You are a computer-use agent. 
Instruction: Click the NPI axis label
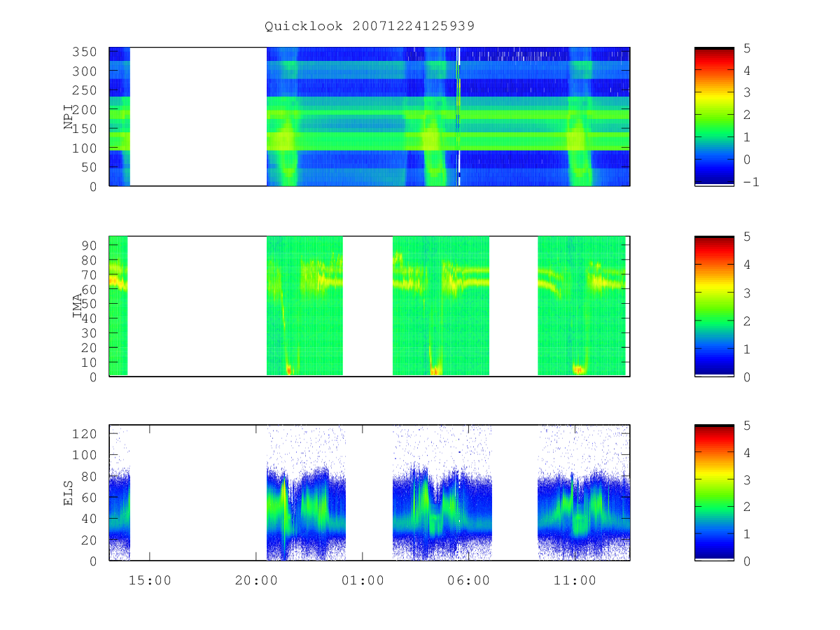(69, 117)
